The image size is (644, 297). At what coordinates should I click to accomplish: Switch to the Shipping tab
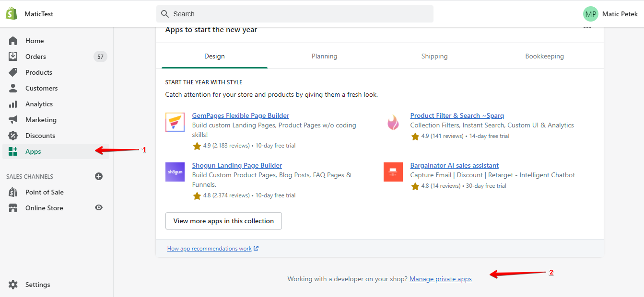(x=434, y=56)
